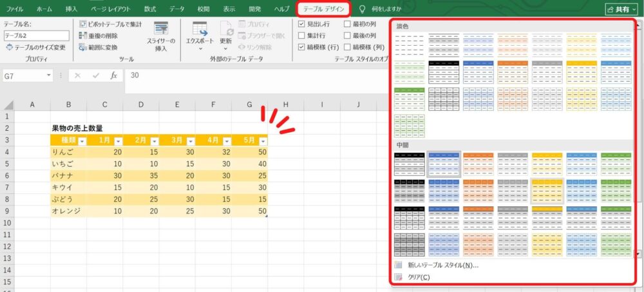Enable banded columns 縞模様 (列) checkbox
The width and height of the screenshot is (644, 292).
click(348, 47)
